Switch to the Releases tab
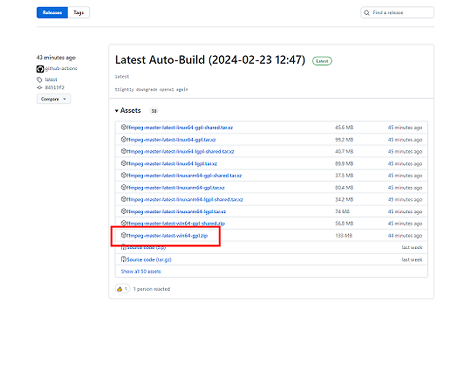470x392 pixels. click(52, 13)
